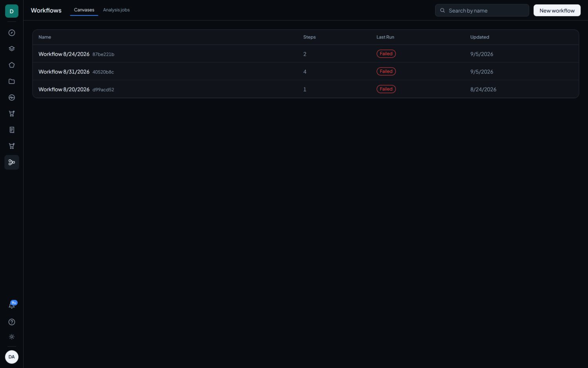The image size is (588, 368).
Task: Open the compass explore icon in sidebar
Action: (x=12, y=33)
